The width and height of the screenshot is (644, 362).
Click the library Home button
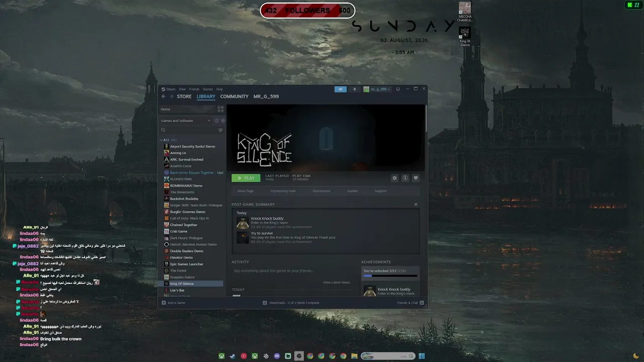187,109
